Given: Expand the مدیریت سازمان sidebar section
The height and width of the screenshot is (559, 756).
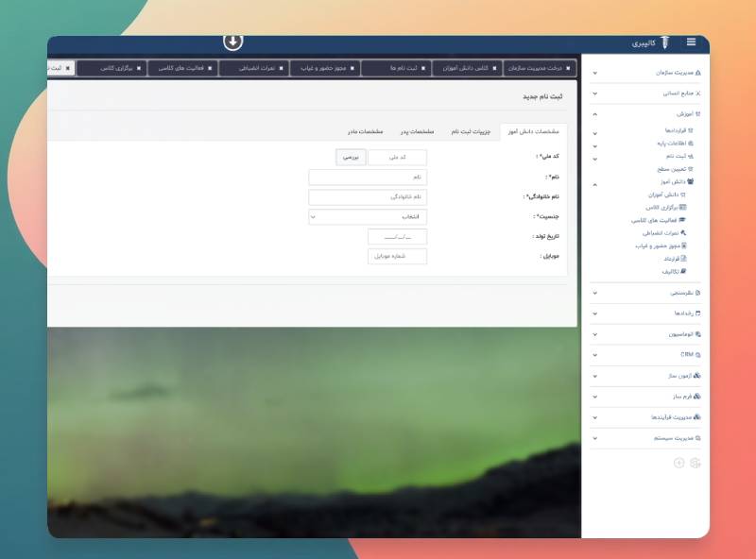Looking at the screenshot, I should point(645,73).
